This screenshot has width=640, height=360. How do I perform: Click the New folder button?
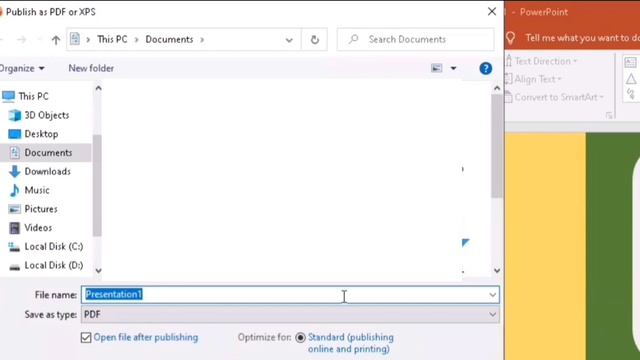[x=91, y=68]
